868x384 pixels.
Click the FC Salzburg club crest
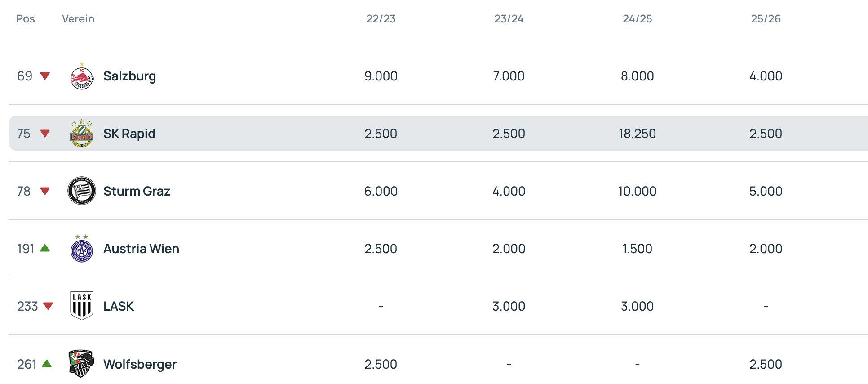pyautogui.click(x=82, y=76)
